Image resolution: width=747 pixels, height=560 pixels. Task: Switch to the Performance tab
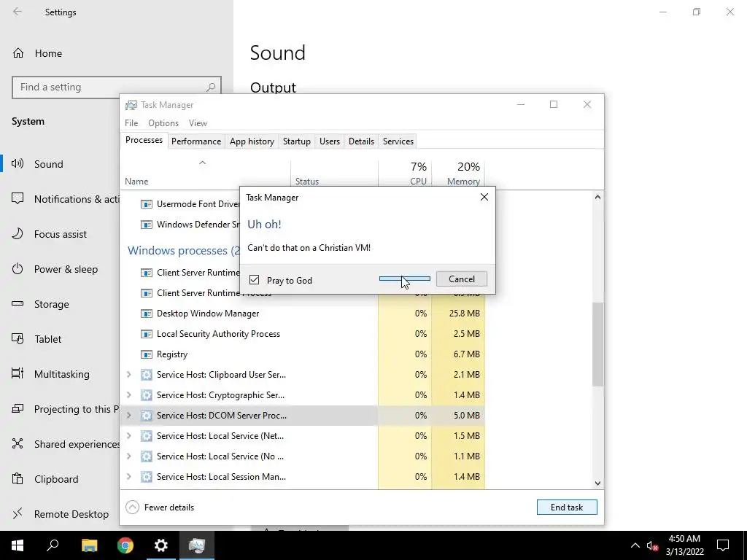[196, 141]
